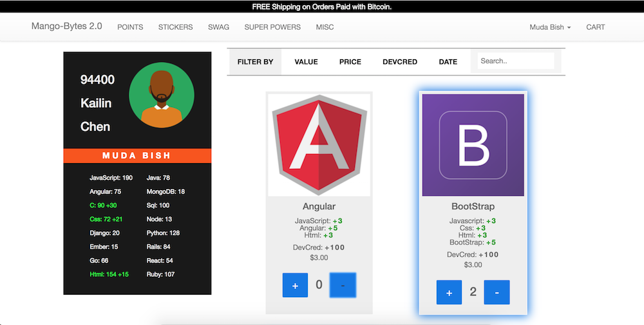The height and width of the screenshot is (325, 644).
Task: Open the SUPER POWERS page
Action: (x=272, y=27)
